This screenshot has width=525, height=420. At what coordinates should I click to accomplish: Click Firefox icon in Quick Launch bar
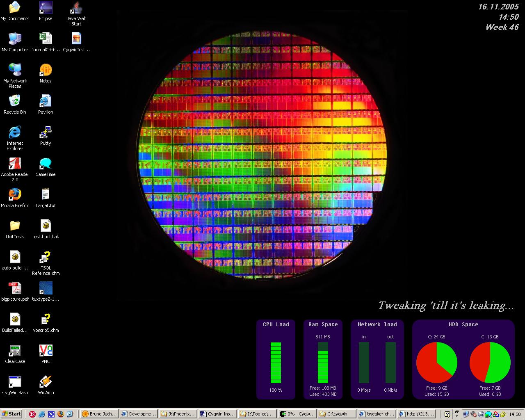(x=60, y=414)
